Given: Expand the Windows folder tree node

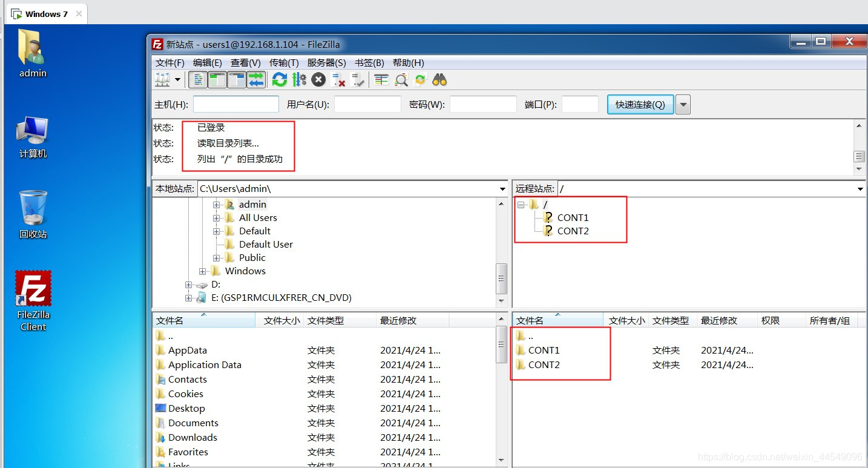Looking at the screenshot, I should pos(203,271).
